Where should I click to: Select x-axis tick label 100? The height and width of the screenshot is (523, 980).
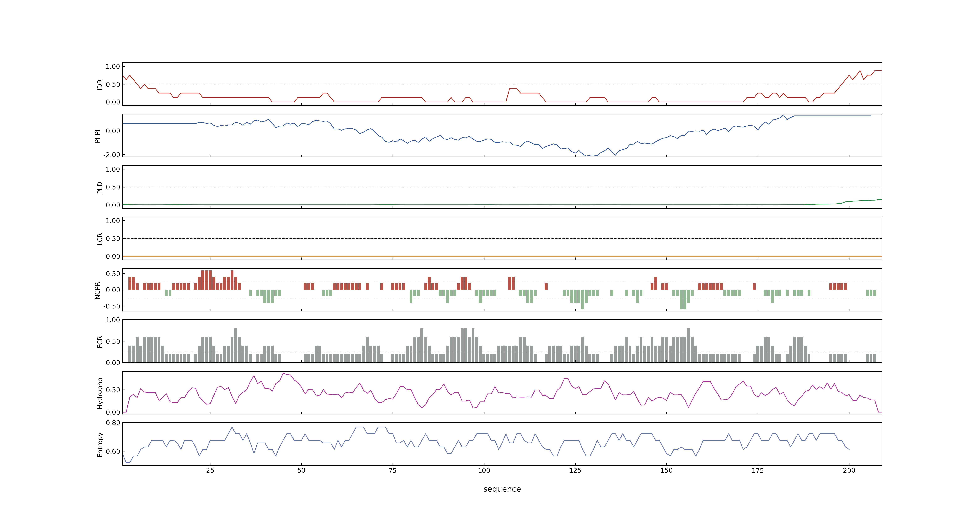pyautogui.click(x=484, y=470)
